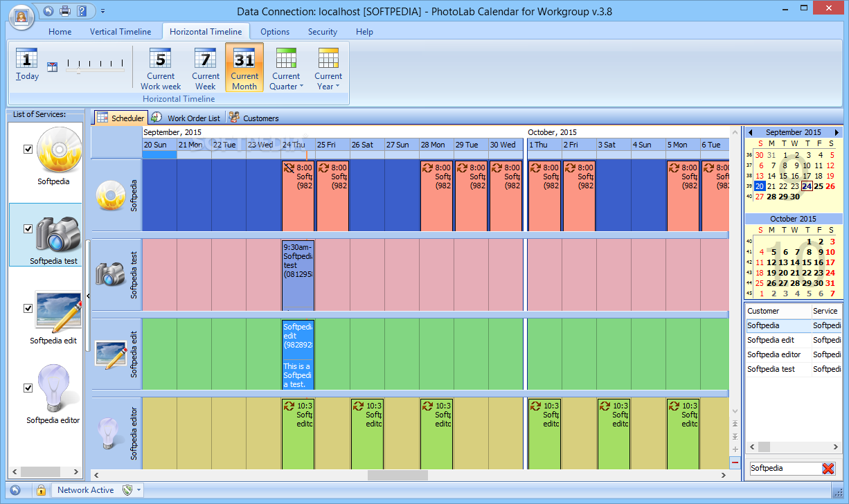Viewport: 849px width, 504px height.
Task: Sort by Customer column header
Action: click(778, 311)
